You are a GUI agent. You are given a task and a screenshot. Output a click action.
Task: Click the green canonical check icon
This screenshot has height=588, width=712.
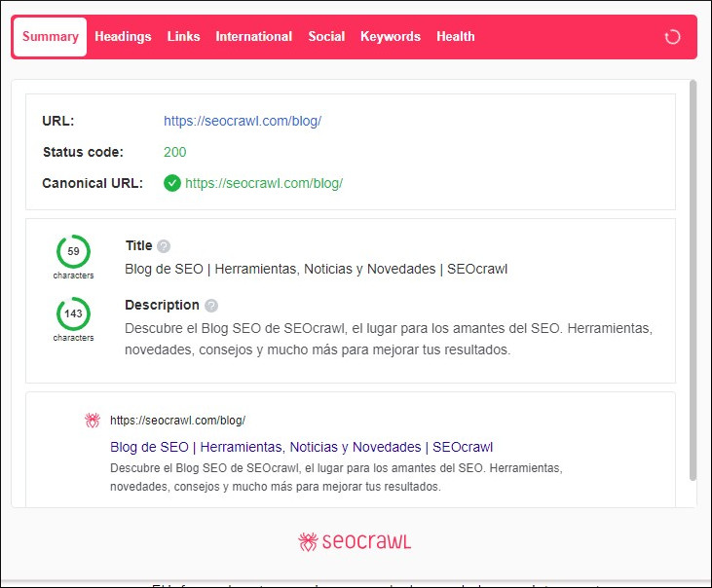point(172,183)
